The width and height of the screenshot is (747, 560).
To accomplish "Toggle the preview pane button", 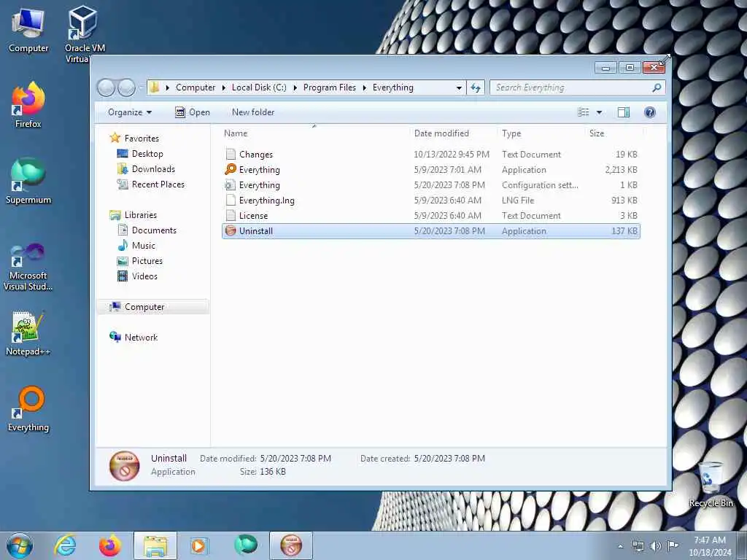I will coord(624,112).
